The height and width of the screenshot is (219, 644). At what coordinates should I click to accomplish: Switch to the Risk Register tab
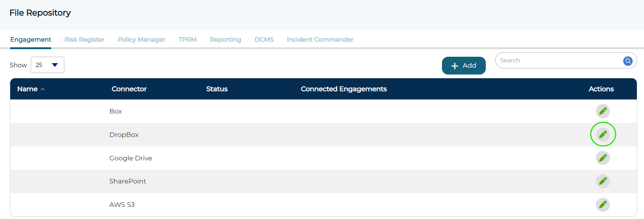coord(84,39)
